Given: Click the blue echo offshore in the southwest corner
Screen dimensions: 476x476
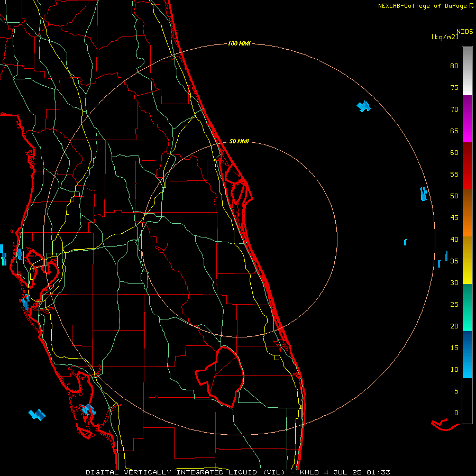Looking at the screenshot, I should tap(37, 415).
